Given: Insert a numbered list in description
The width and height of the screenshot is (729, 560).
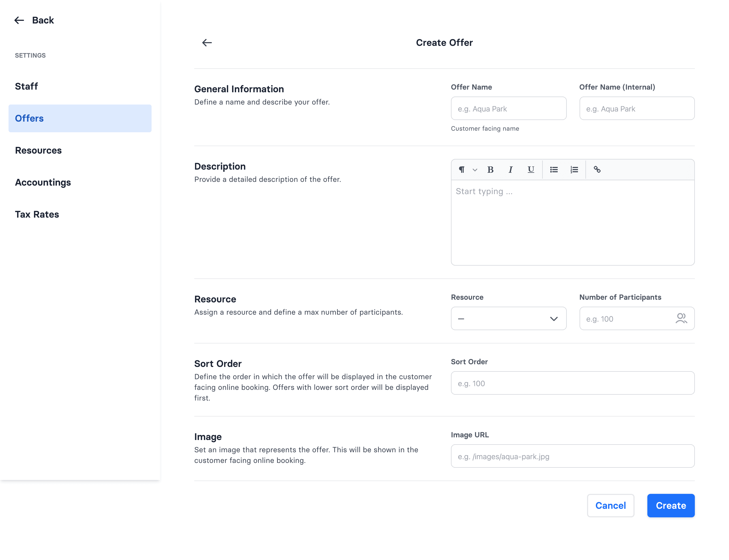Looking at the screenshot, I should [x=574, y=170].
